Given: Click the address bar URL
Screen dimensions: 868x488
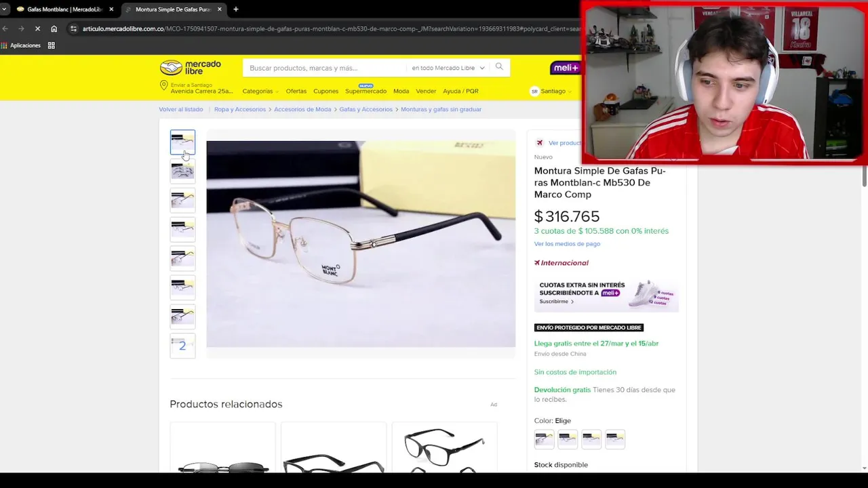Looking at the screenshot, I should pos(331,28).
